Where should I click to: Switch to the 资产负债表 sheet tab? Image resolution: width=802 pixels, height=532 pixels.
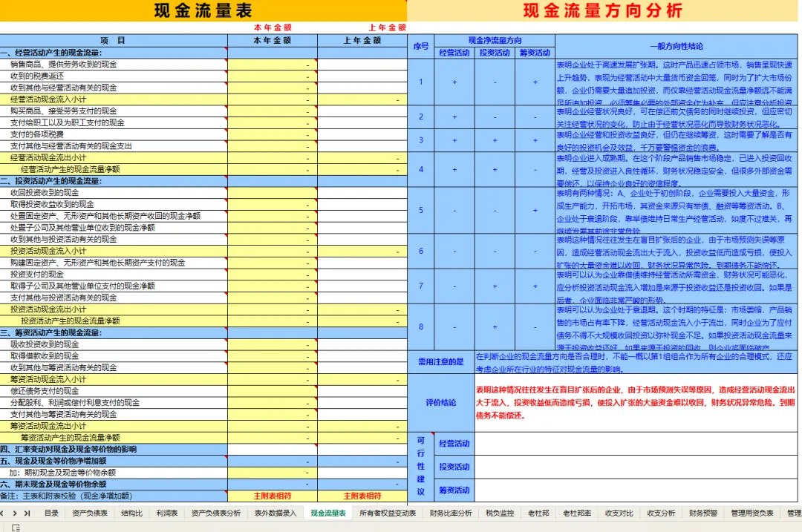[x=90, y=513]
